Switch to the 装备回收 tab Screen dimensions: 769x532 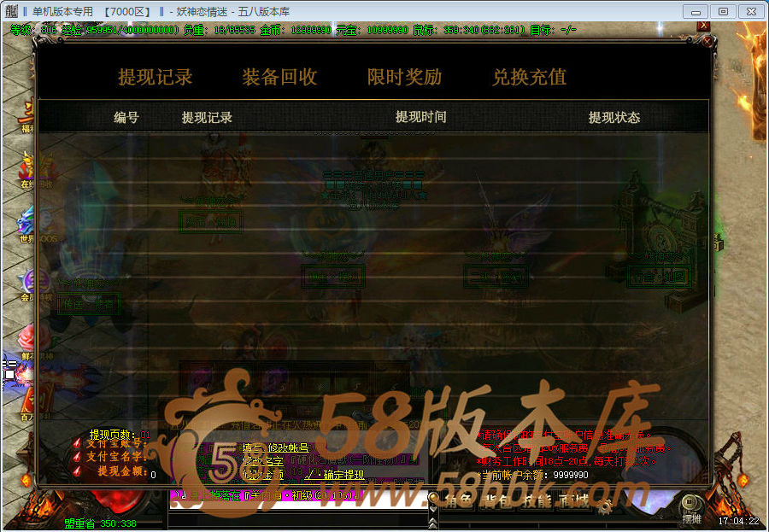279,77
